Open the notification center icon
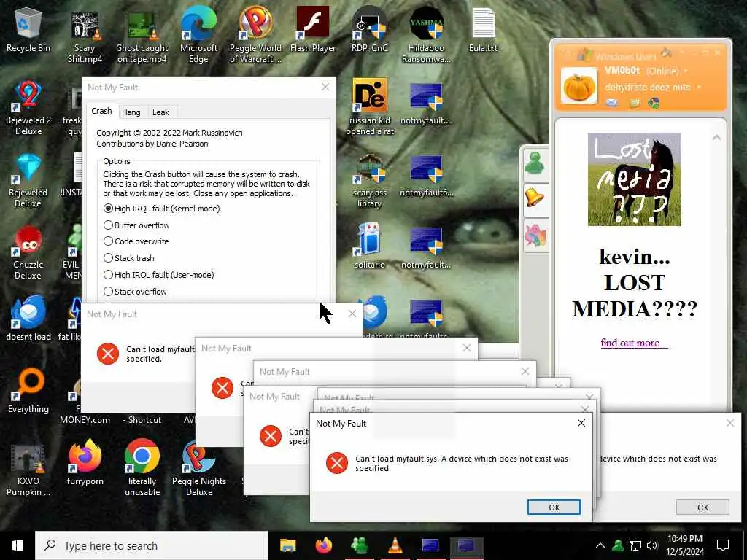This screenshot has height=560, width=747. [723, 545]
